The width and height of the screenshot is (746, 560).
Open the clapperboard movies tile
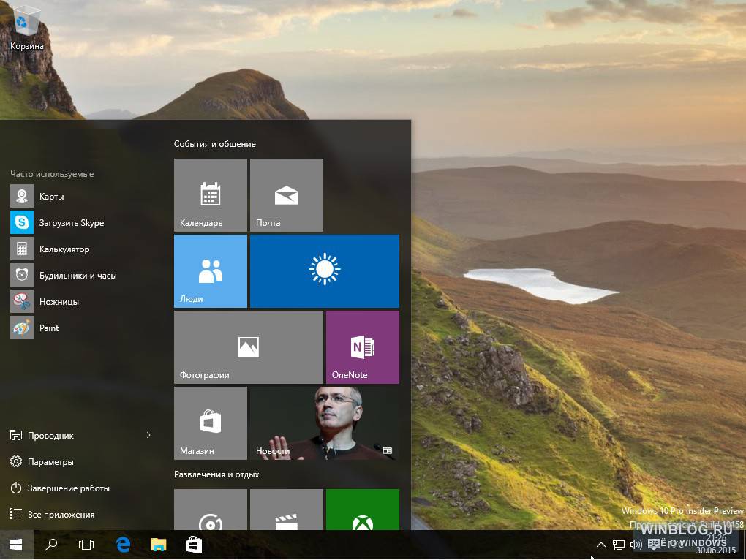[x=287, y=510]
